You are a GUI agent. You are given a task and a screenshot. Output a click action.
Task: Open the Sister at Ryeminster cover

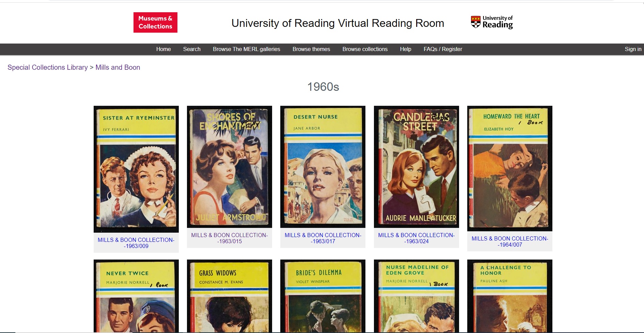(x=136, y=169)
